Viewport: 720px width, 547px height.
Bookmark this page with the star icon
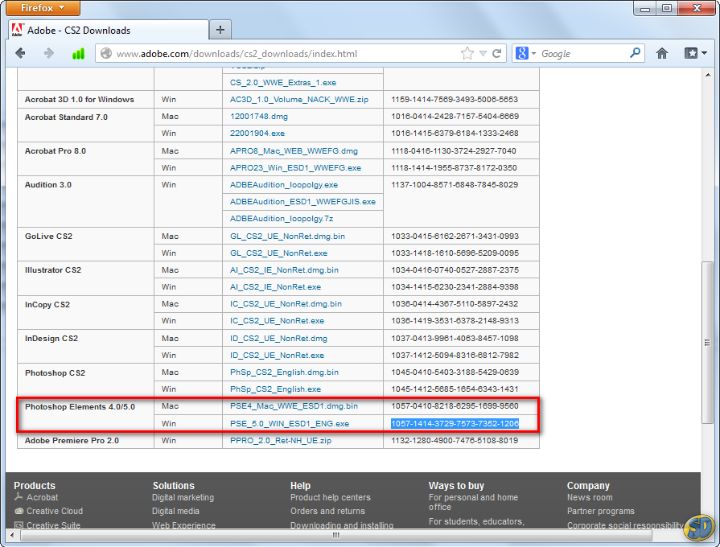coord(467,53)
